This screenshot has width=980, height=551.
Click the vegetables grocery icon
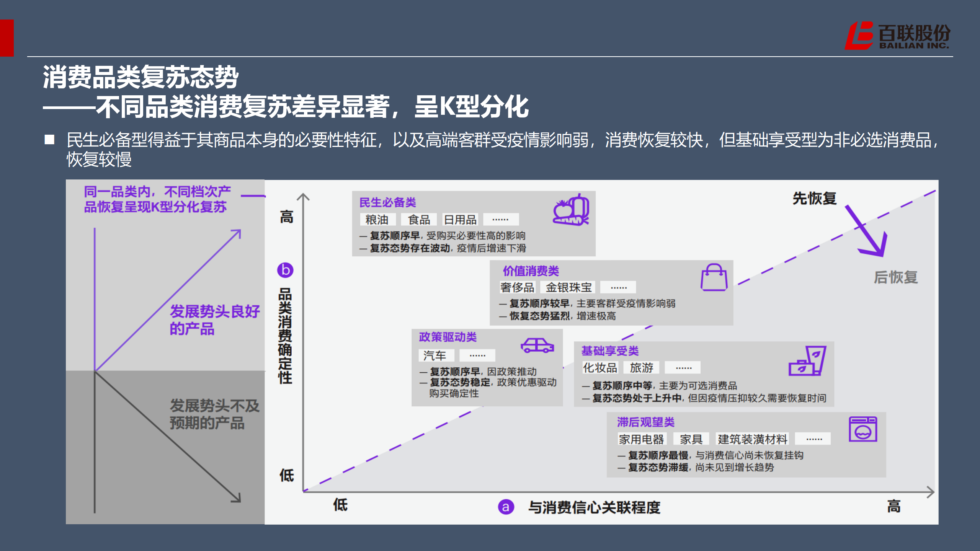coord(571,210)
